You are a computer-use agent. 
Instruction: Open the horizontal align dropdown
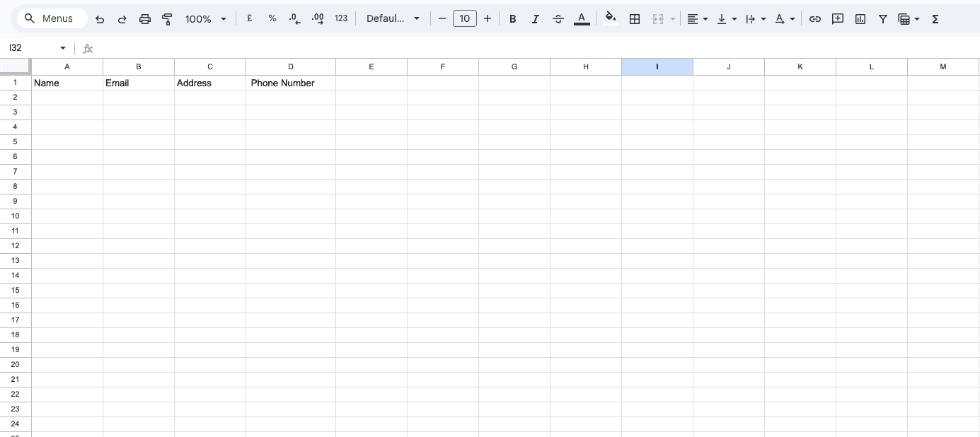coord(697,19)
